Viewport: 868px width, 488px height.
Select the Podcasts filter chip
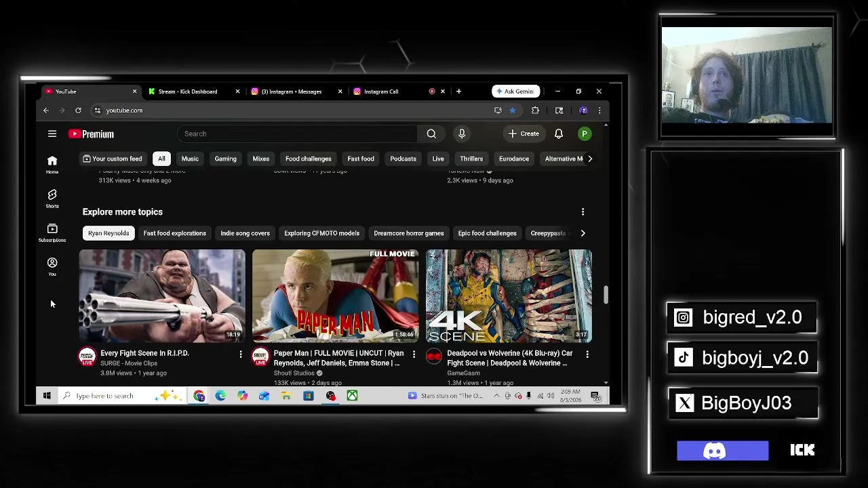403,159
